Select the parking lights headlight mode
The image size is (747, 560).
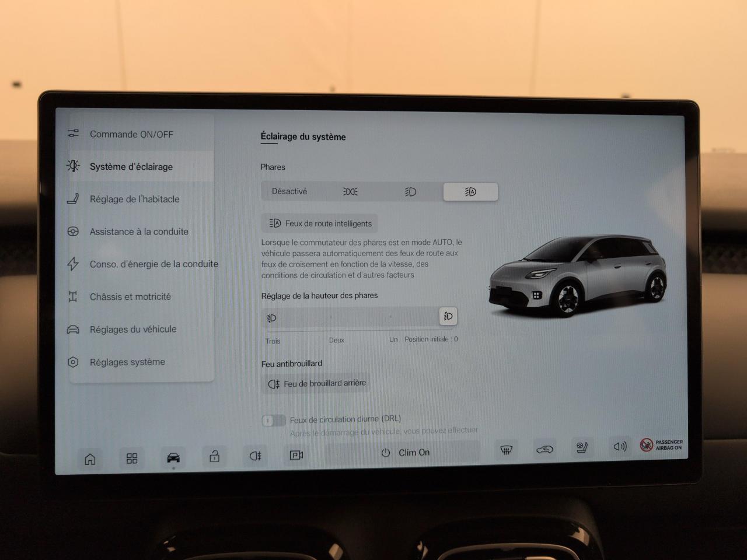(x=350, y=191)
